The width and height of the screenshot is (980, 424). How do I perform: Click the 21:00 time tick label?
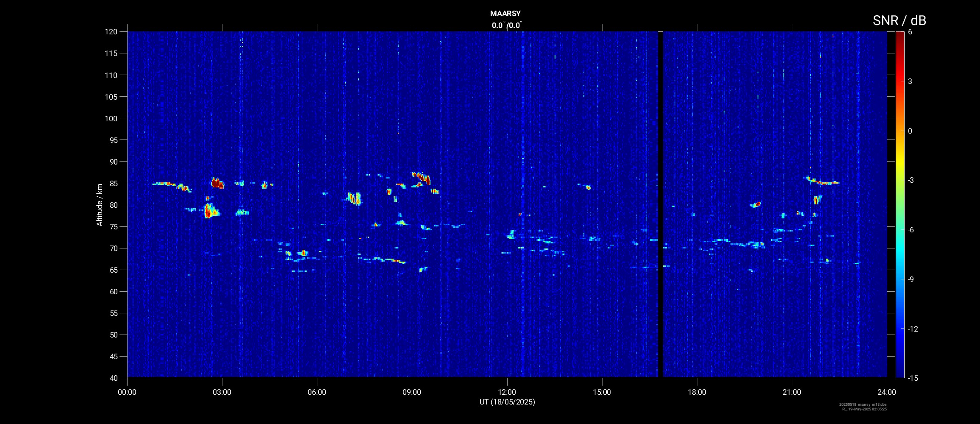tap(792, 392)
